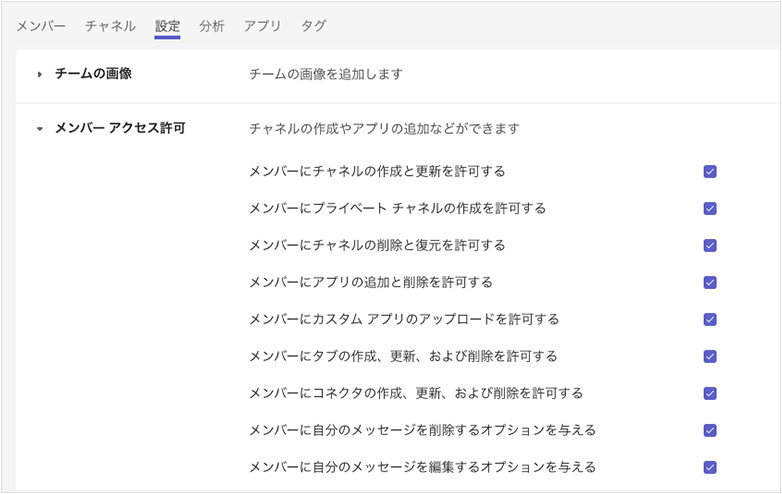Switch to the チャネル tab
This screenshot has height=494, width=782.
pos(110,26)
